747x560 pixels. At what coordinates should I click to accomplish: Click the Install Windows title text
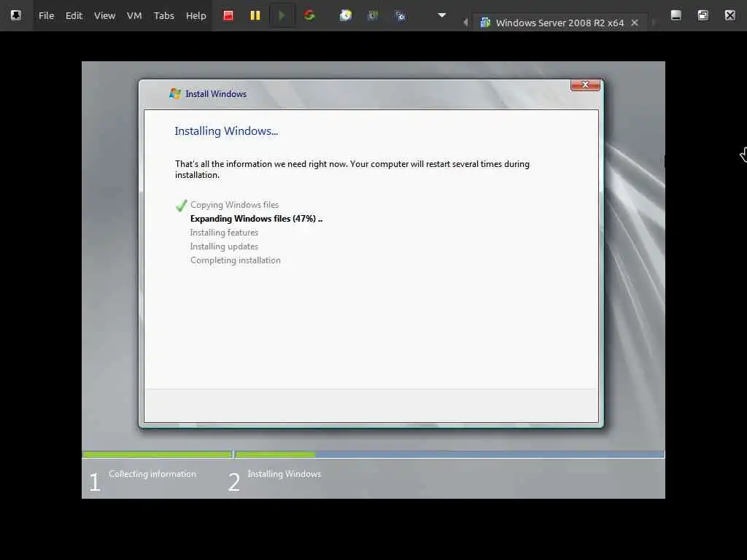tap(216, 94)
